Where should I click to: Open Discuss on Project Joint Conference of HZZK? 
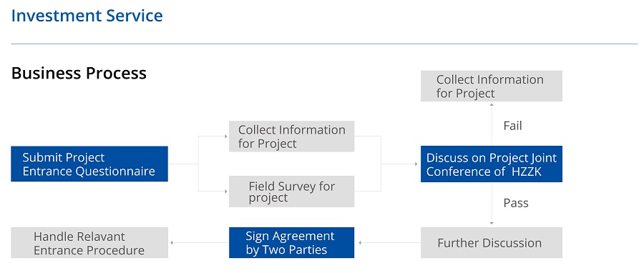[491, 164]
